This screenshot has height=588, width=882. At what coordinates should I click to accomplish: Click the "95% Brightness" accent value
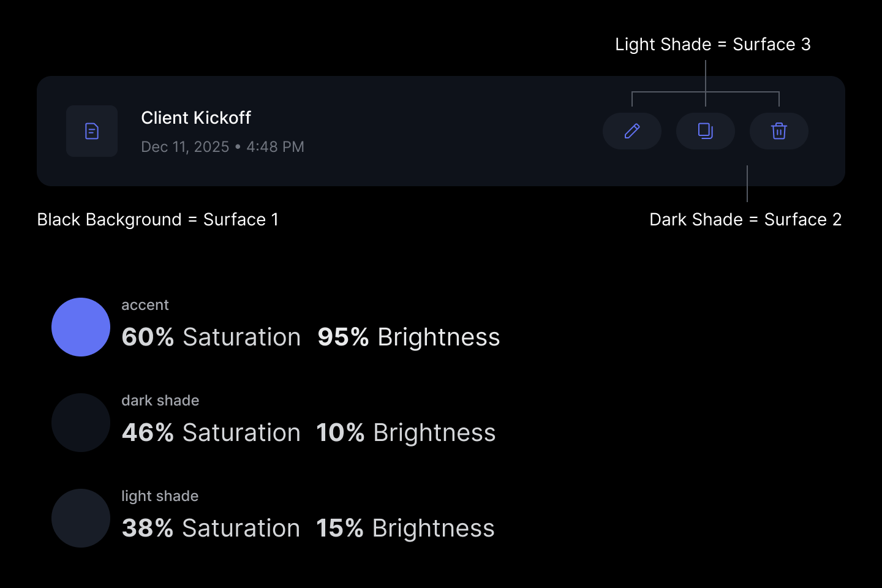(409, 337)
